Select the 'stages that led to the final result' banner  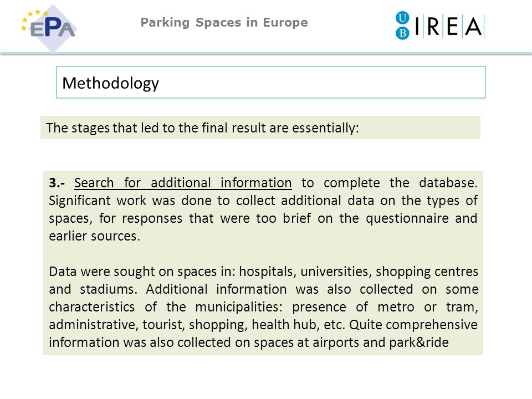[x=260, y=127]
